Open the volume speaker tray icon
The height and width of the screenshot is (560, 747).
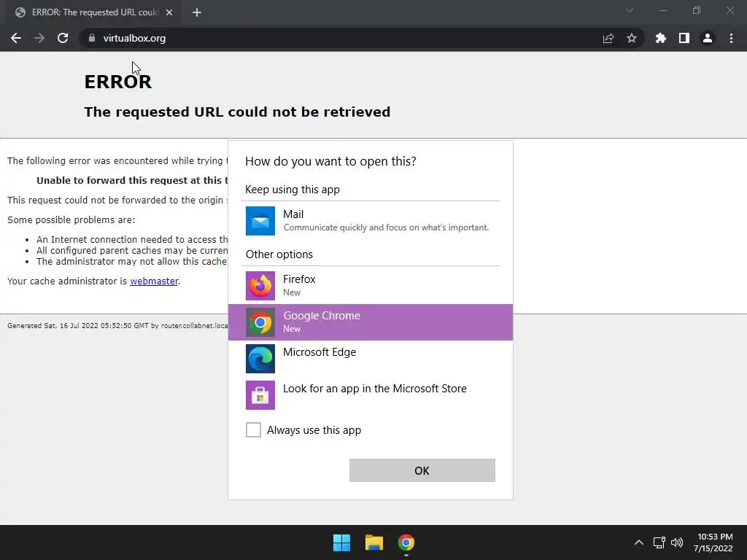677,542
